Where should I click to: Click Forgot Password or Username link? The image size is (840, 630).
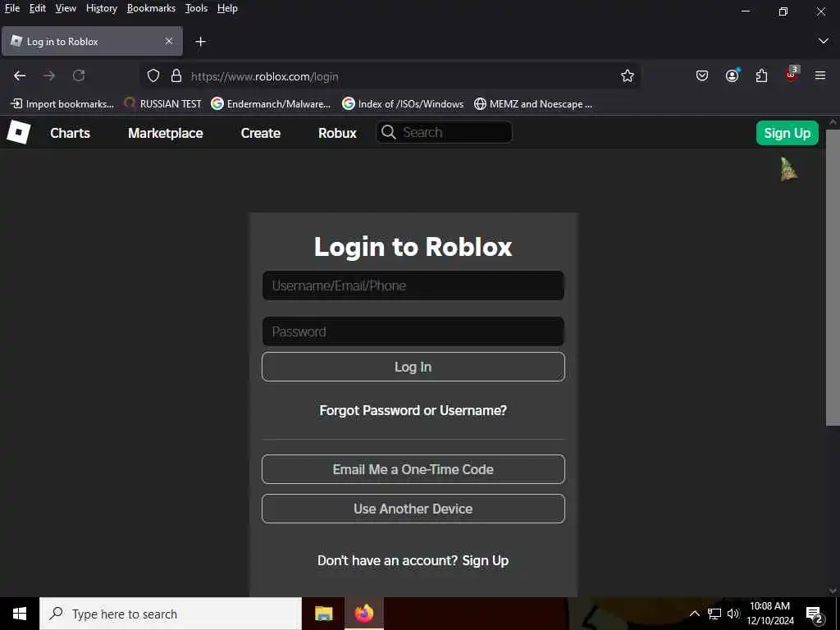413,410
